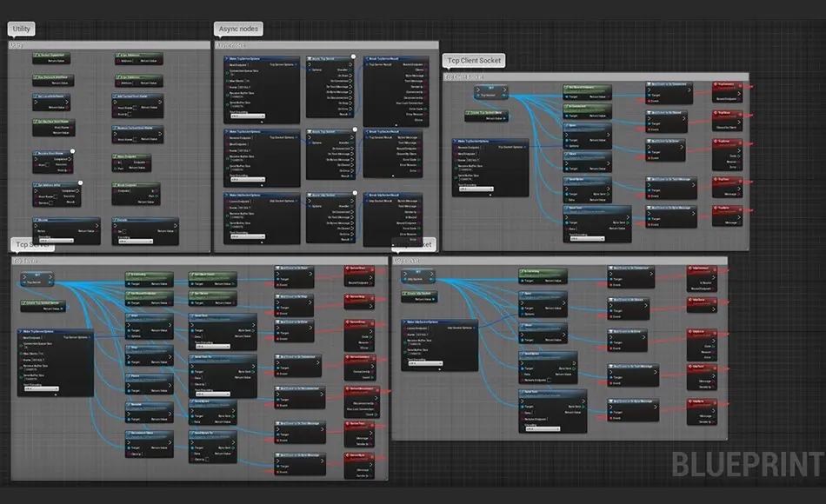This screenshot has height=504, width=826.
Task: Select the SET node in the Udp Socket group
Action: point(417,276)
